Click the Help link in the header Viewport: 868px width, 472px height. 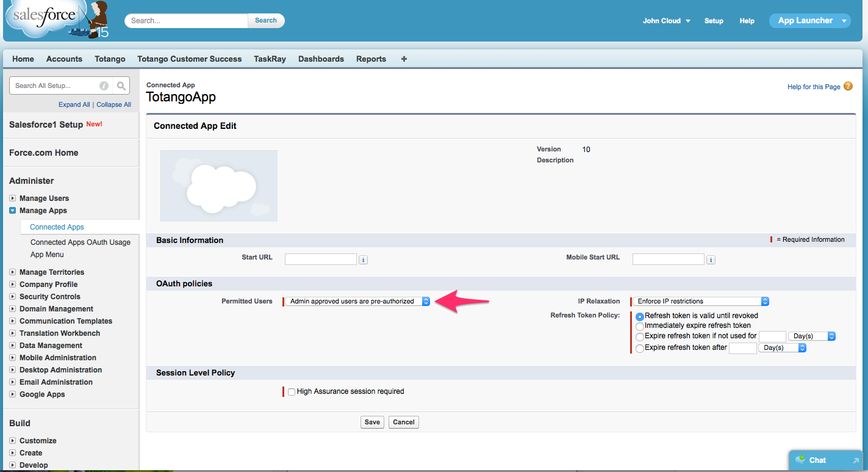point(747,21)
